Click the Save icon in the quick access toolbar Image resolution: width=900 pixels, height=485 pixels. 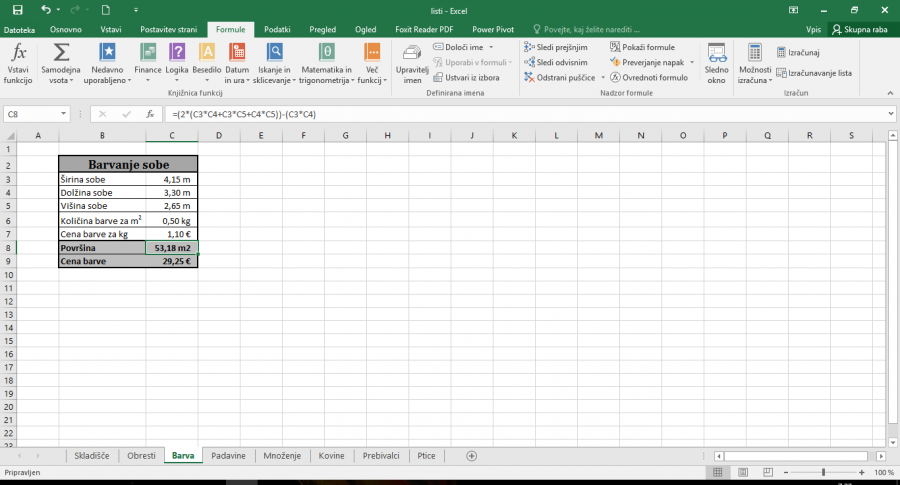click(x=19, y=10)
